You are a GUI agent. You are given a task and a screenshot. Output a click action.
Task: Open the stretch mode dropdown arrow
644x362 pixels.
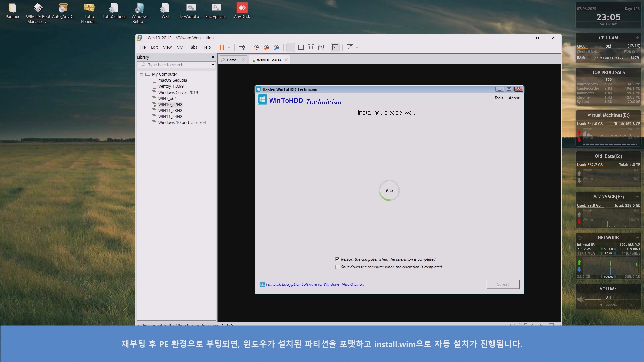[x=357, y=47]
